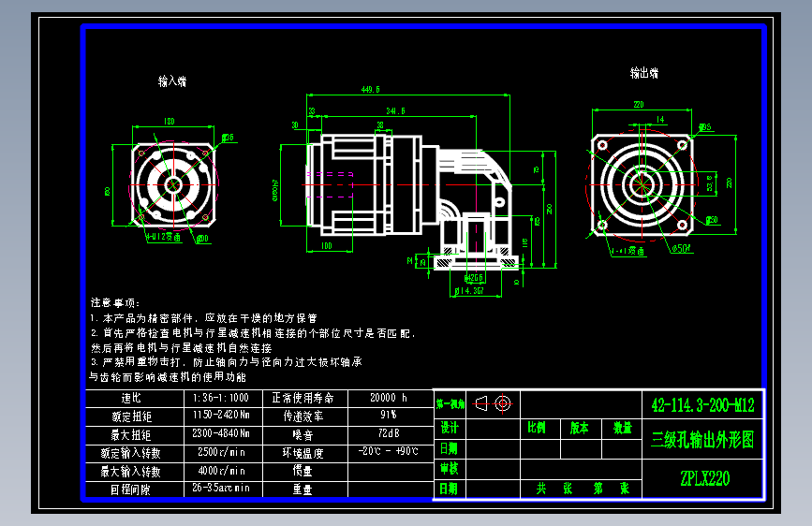This screenshot has width=812, height=526.
Task: Click the 最大扭矩 table cell
Action: click(134, 435)
